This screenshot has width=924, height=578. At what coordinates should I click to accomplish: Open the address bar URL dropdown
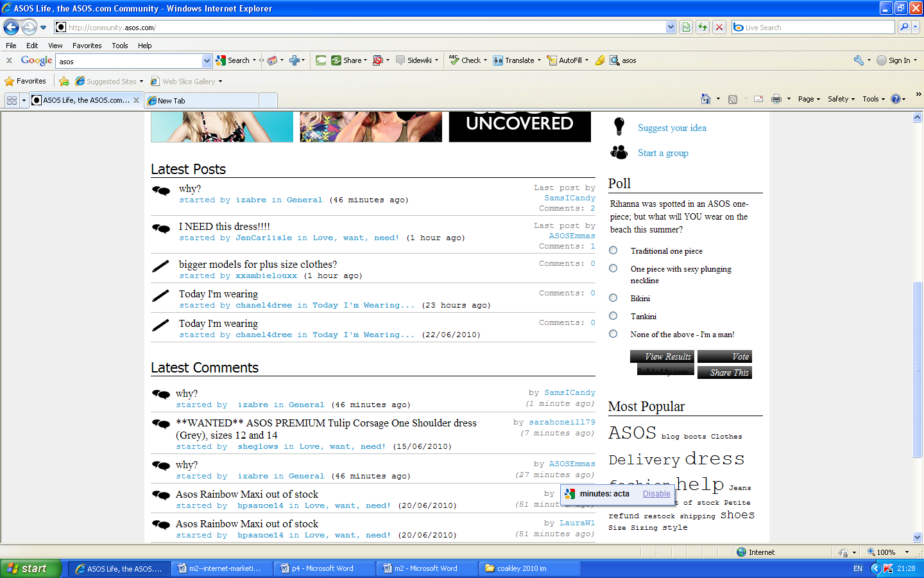[x=671, y=27]
